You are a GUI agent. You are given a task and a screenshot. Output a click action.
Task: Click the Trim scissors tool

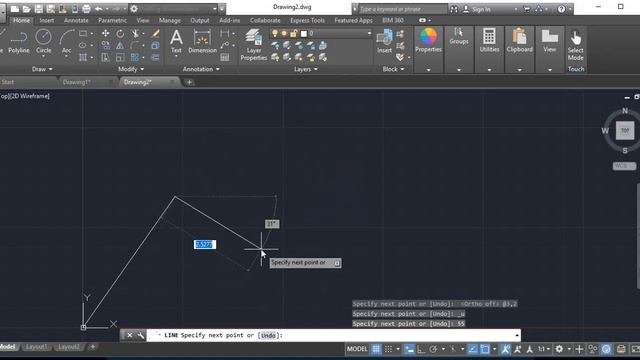point(135,33)
